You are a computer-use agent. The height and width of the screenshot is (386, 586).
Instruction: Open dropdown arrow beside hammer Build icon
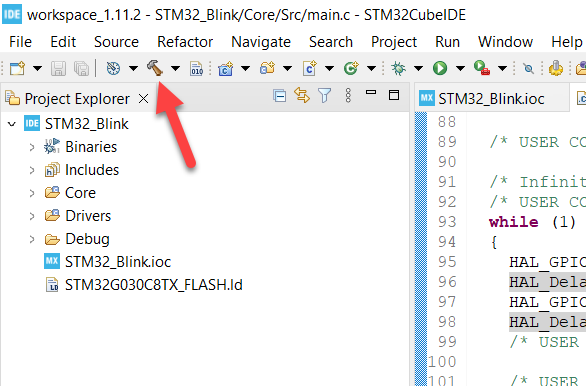[175, 68]
